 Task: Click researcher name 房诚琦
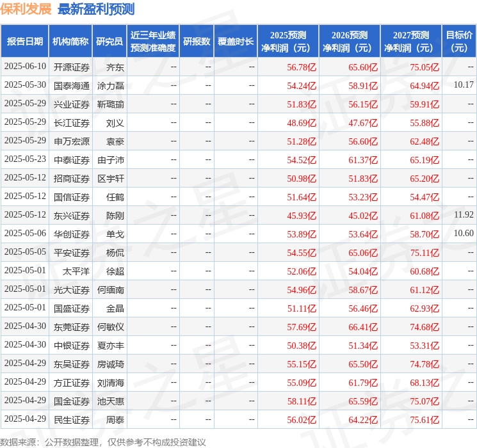click(111, 364)
